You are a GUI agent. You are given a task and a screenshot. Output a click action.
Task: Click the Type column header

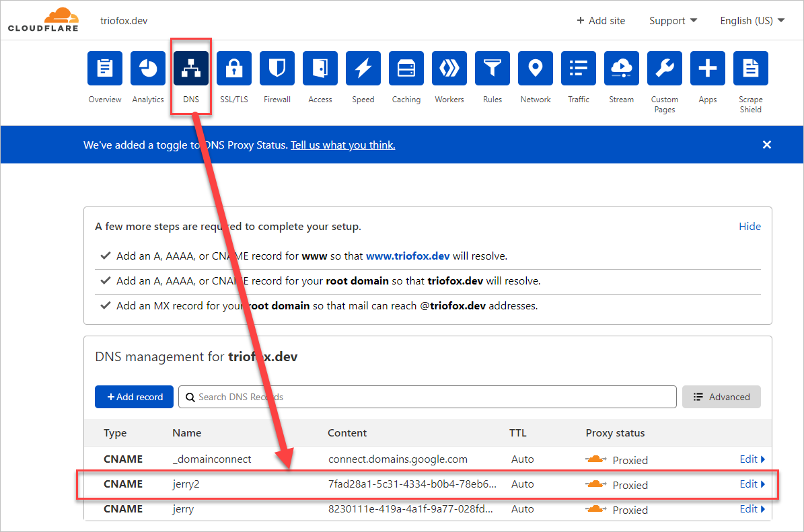point(115,433)
